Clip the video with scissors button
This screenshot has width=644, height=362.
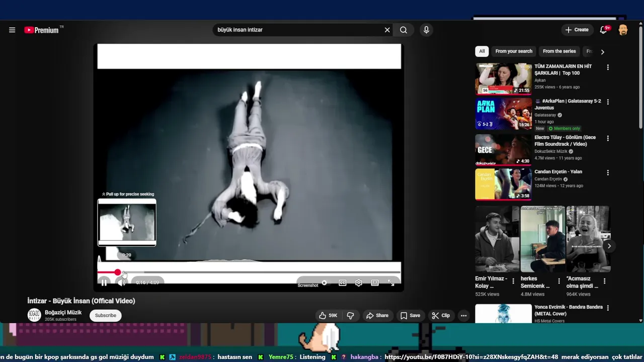point(441,315)
